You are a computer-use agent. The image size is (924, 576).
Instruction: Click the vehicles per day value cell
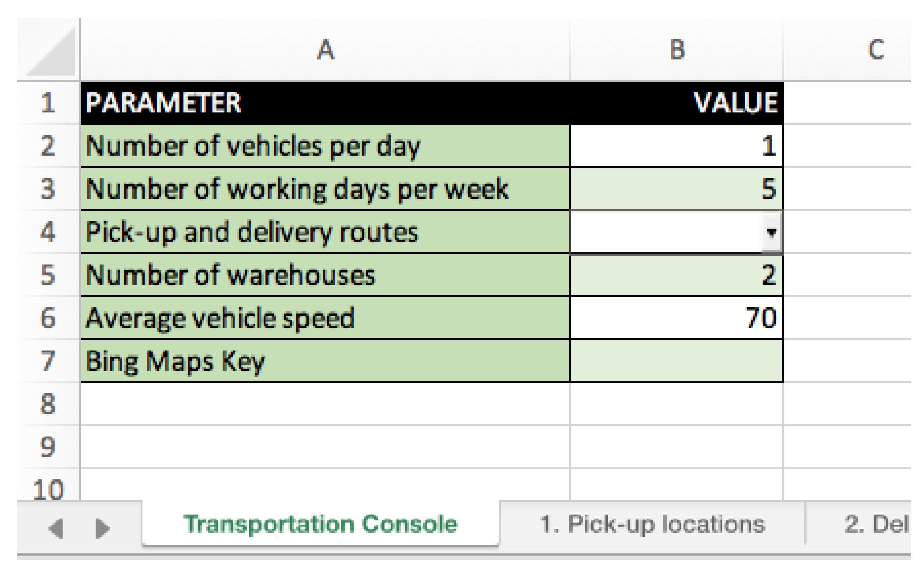[676, 146]
